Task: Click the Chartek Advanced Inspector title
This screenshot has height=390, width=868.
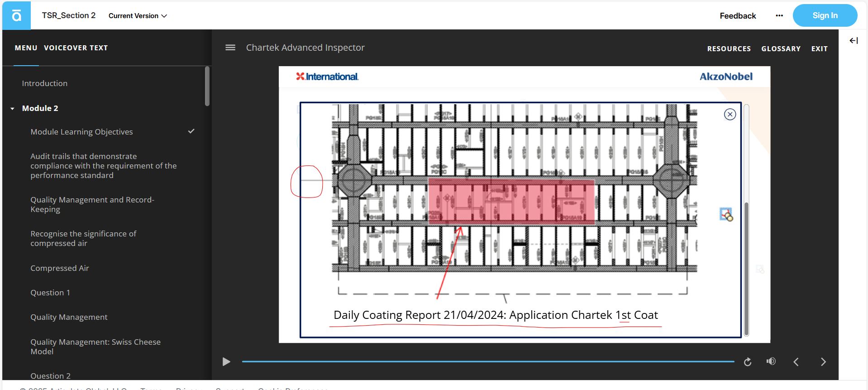Action: point(305,48)
